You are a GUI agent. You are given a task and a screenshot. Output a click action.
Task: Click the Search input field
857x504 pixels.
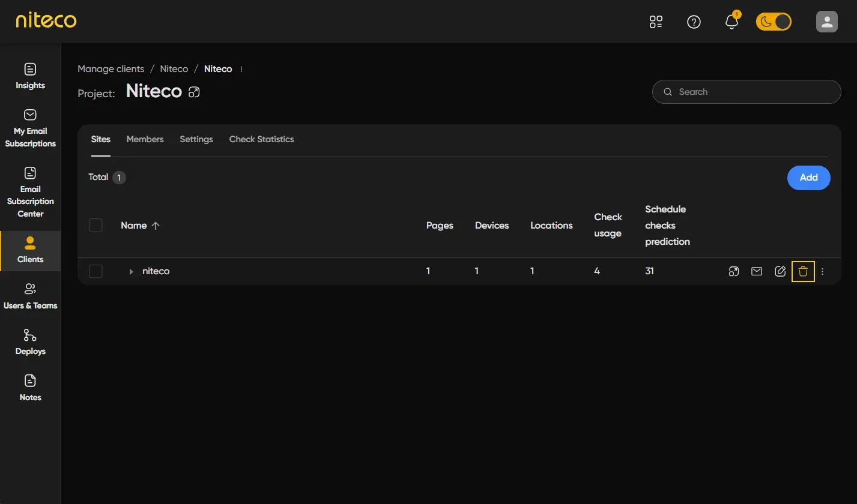(746, 92)
